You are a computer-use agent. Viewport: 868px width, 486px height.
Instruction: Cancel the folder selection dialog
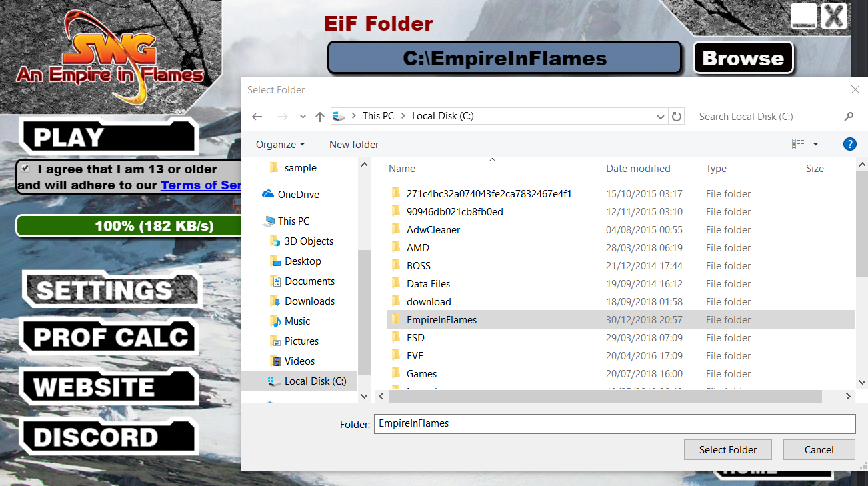click(x=819, y=450)
